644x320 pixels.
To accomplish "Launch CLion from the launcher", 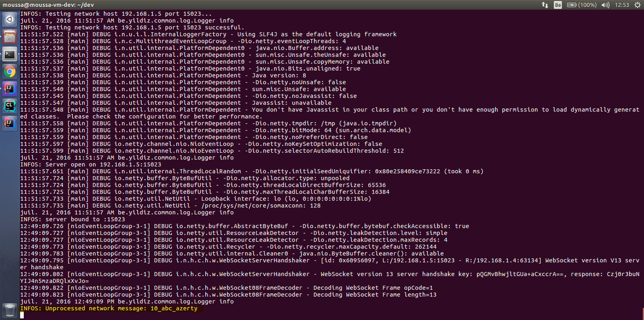I will tap(10, 106).
